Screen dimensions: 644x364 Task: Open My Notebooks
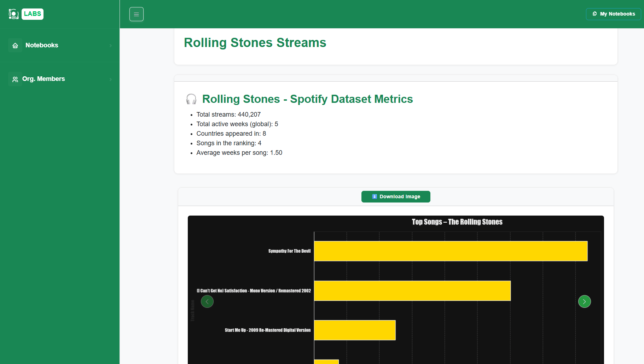pyautogui.click(x=613, y=14)
